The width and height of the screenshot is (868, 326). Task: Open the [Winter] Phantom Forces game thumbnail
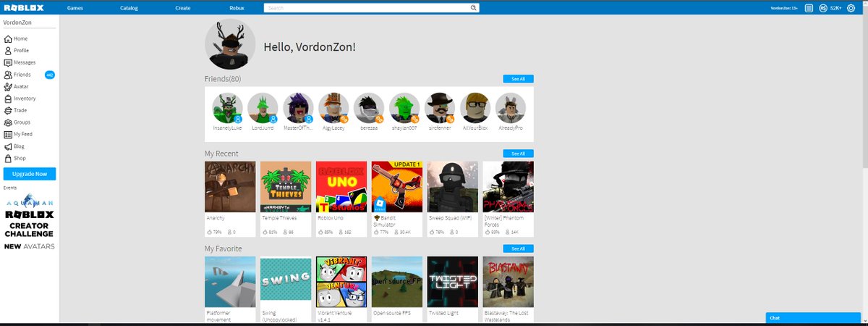coord(509,186)
